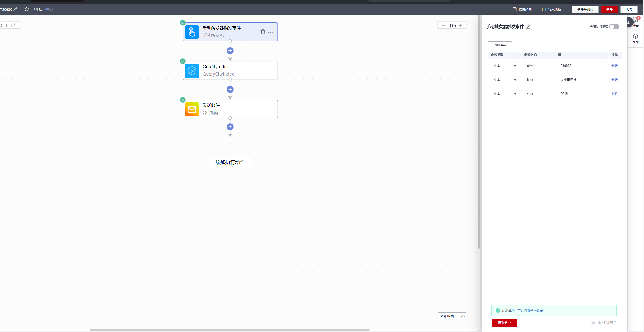The height and width of the screenshot is (332, 644).
Task: Click the 增加参数 button
Action: click(x=500, y=45)
